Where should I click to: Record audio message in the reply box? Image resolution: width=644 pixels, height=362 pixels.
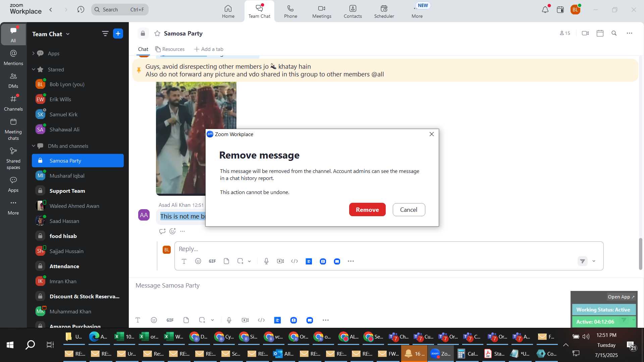[266, 261]
